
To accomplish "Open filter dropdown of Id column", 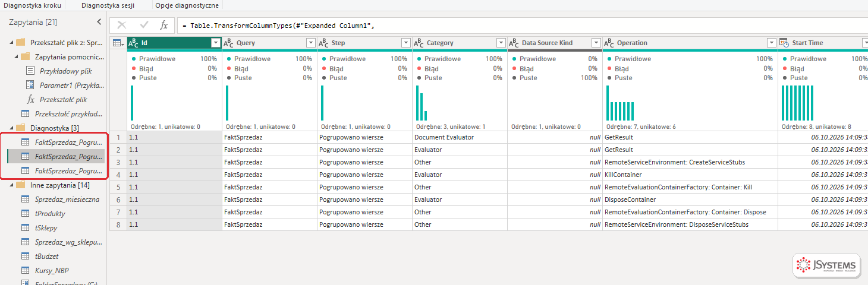I will [216, 43].
